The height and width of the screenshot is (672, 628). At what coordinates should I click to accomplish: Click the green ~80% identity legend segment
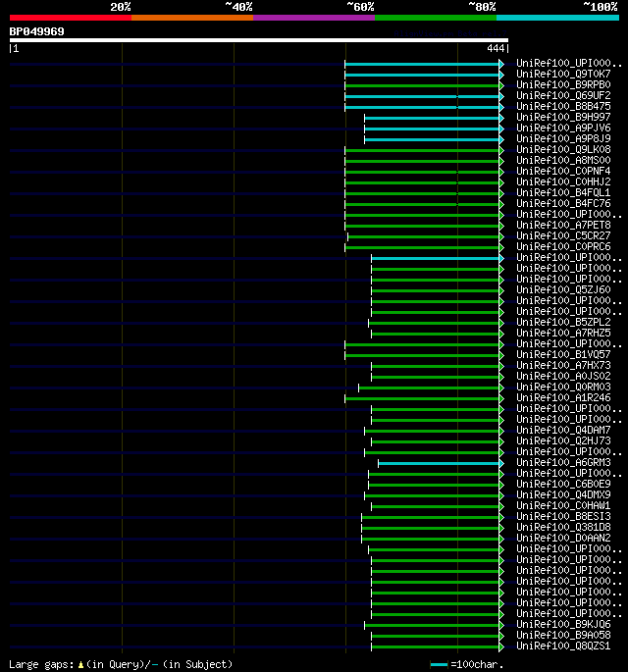pos(436,18)
